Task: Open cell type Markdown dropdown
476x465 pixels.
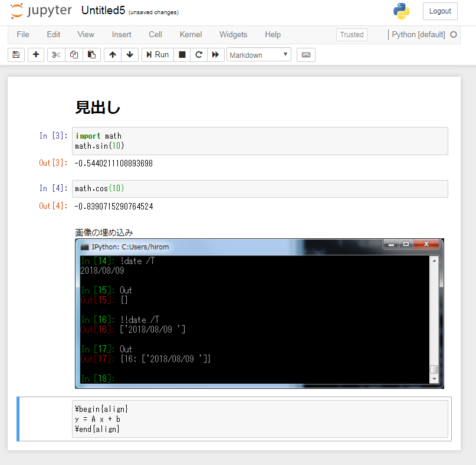Action: [x=258, y=55]
